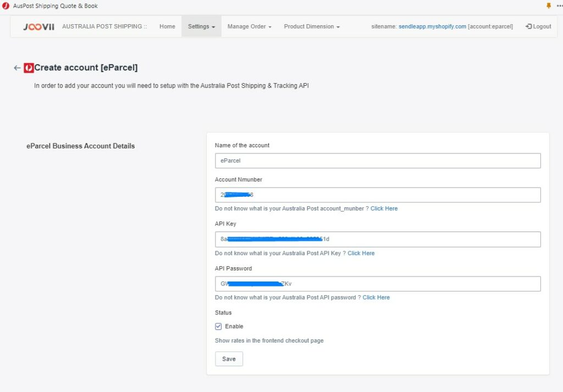Click the back arrow beside Create account
The image size is (563, 392).
coord(17,68)
